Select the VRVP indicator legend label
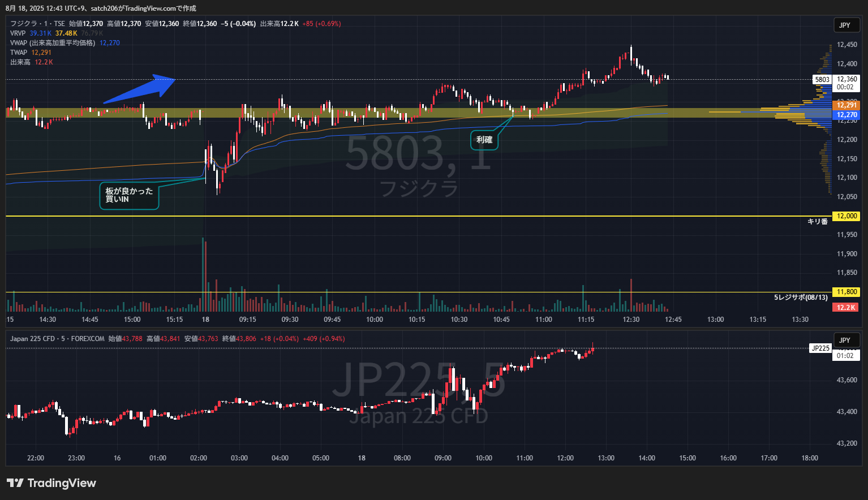Viewport: 868px width, 500px height. [18, 33]
